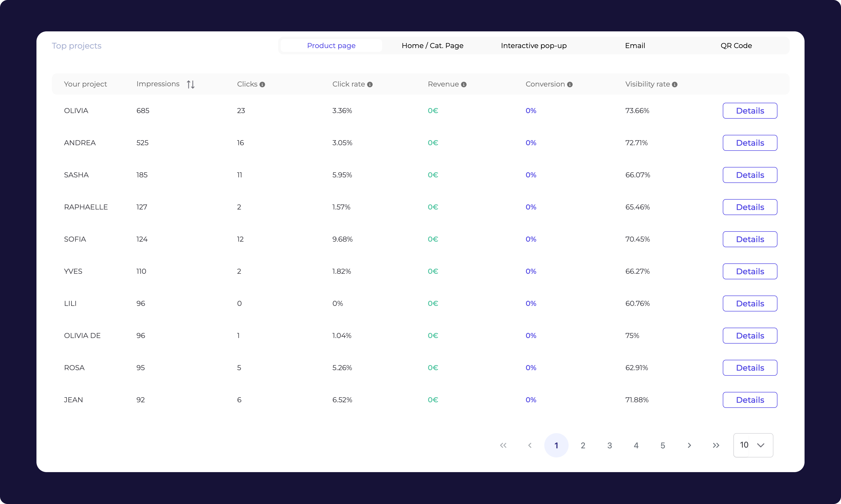Click the Visibility rate info icon
841x504 pixels.
(x=675, y=85)
